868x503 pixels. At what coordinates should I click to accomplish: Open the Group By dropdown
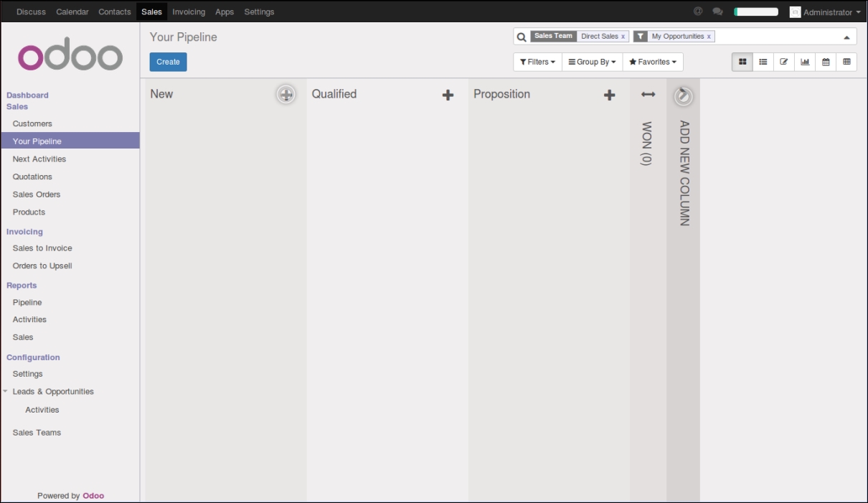click(x=592, y=62)
